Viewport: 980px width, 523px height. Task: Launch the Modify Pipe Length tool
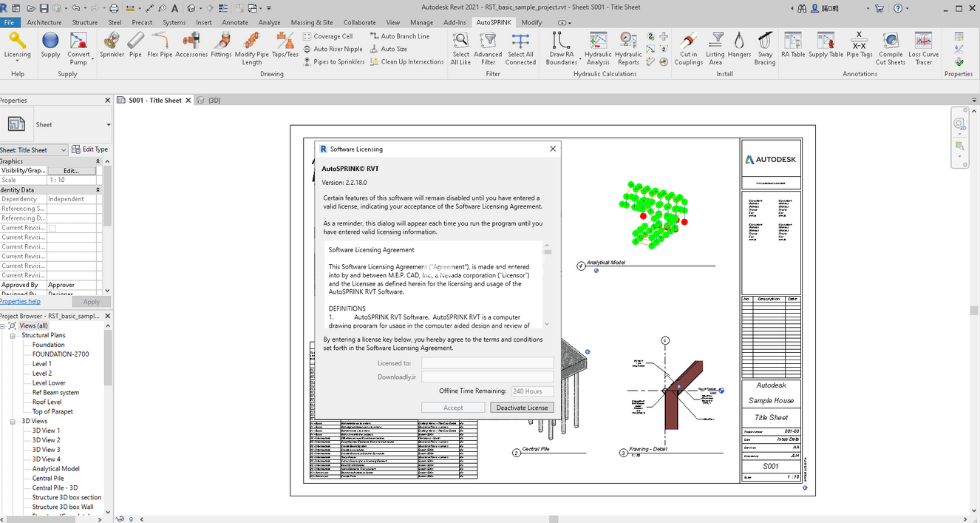coord(252,49)
